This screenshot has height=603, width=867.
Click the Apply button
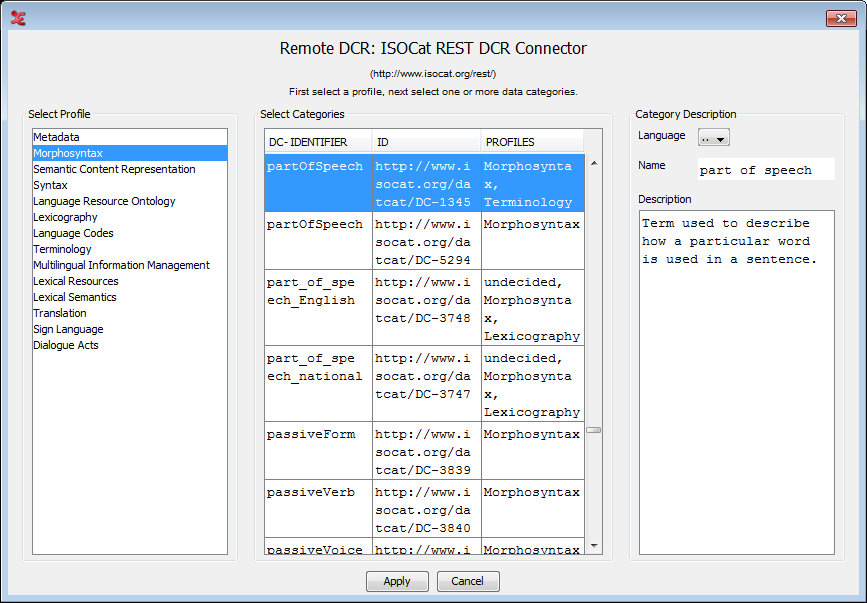coord(397,581)
